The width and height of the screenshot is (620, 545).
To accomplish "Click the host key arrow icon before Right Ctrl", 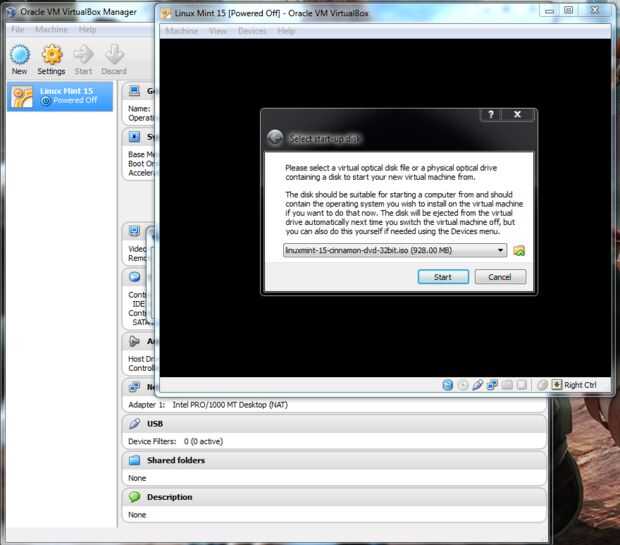I will [557, 384].
